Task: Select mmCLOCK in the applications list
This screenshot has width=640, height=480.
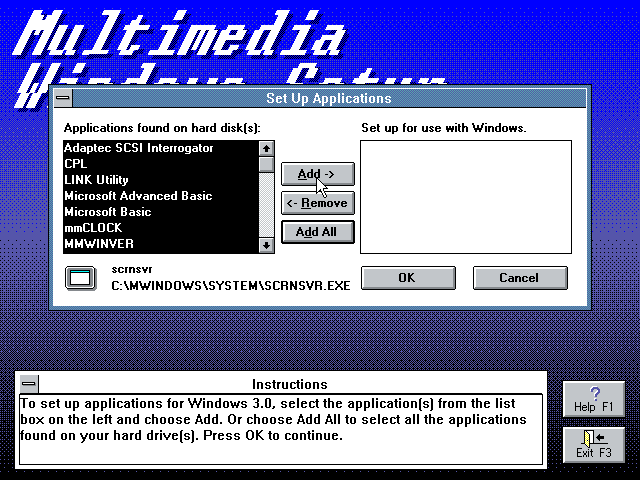Action: click(x=161, y=228)
